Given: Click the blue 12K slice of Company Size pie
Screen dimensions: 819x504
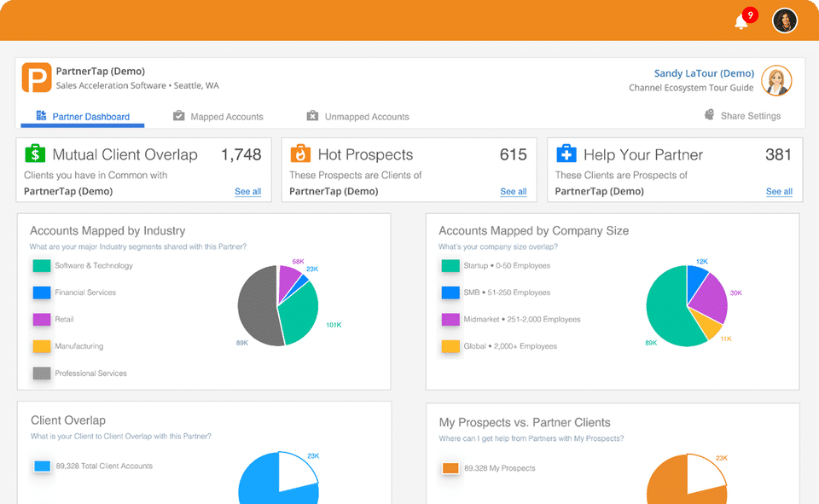Looking at the screenshot, I should (x=696, y=280).
